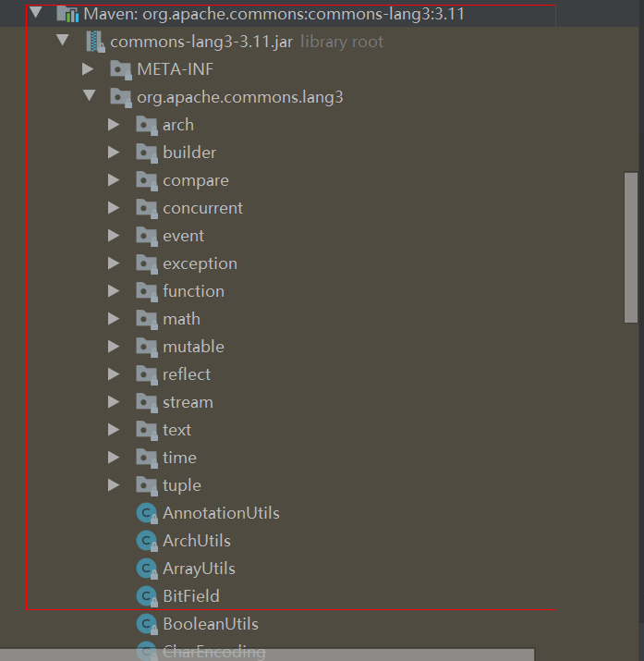Viewport: 644px width, 661px height.
Task: Click the ArrayUtils class icon
Action: pos(147,569)
